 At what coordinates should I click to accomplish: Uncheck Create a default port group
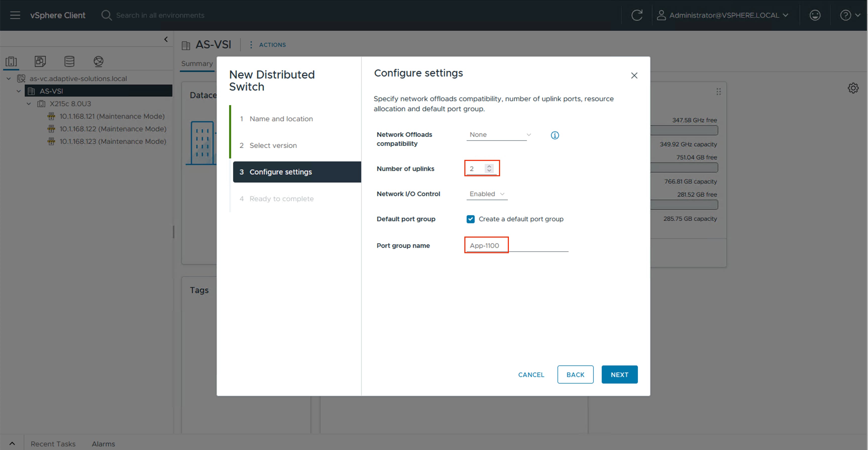pyautogui.click(x=470, y=219)
